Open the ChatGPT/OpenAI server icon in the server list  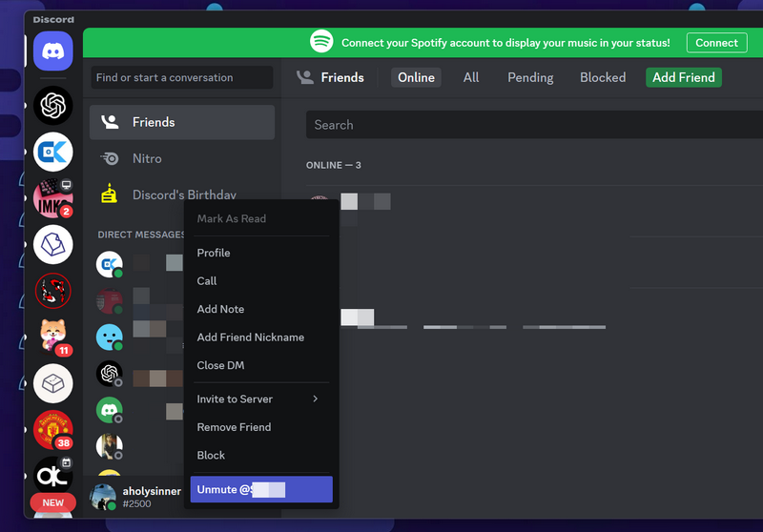53,105
